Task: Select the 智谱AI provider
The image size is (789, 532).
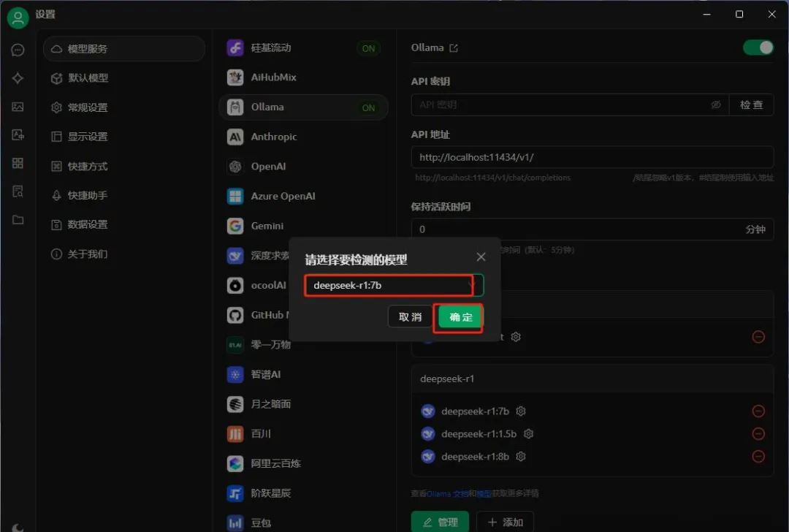Action: click(x=303, y=374)
